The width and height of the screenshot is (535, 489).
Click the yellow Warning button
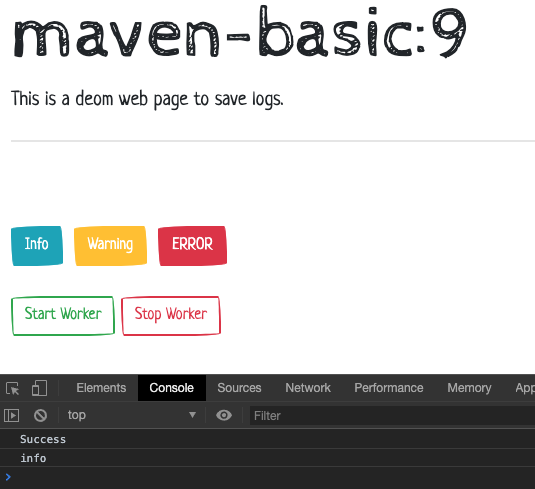click(111, 246)
